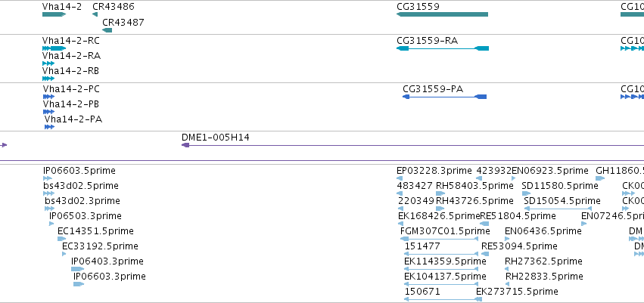Click the FGM307C01.5prime EST span
Viewport: 644px width, 303px height.
pyautogui.click(x=440, y=239)
